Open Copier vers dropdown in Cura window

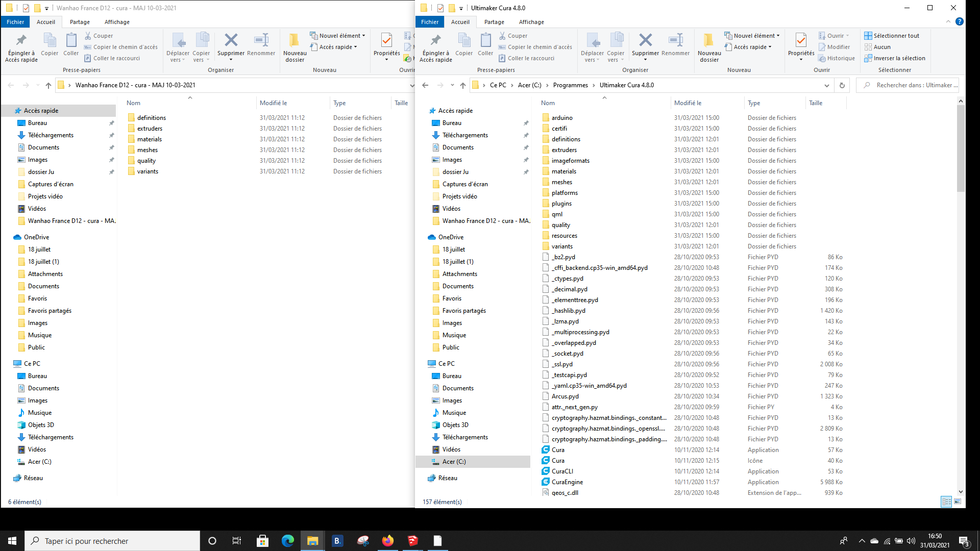[616, 48]
